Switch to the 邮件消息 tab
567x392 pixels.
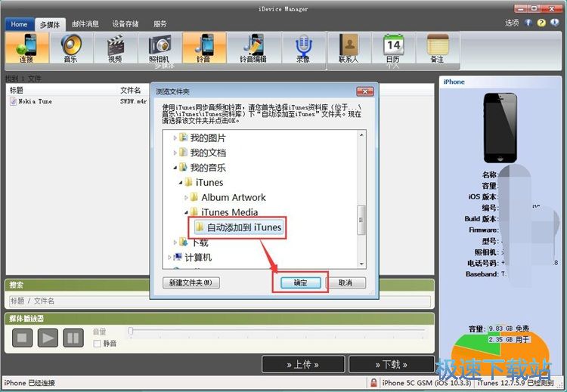85,24
